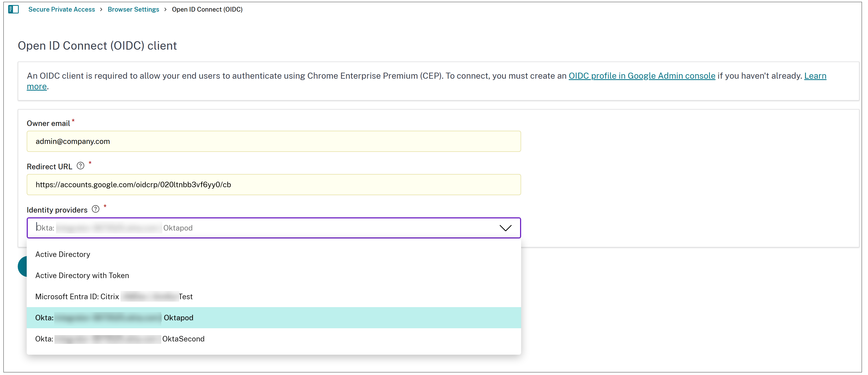Open Identity providers help tooltip icon

[96, 209]
